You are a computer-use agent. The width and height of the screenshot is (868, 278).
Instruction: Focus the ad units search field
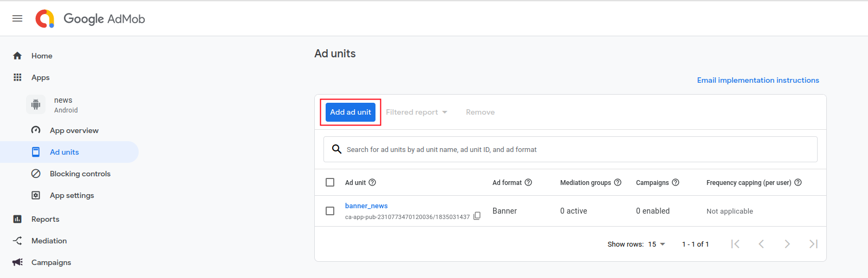click(574, 150)
